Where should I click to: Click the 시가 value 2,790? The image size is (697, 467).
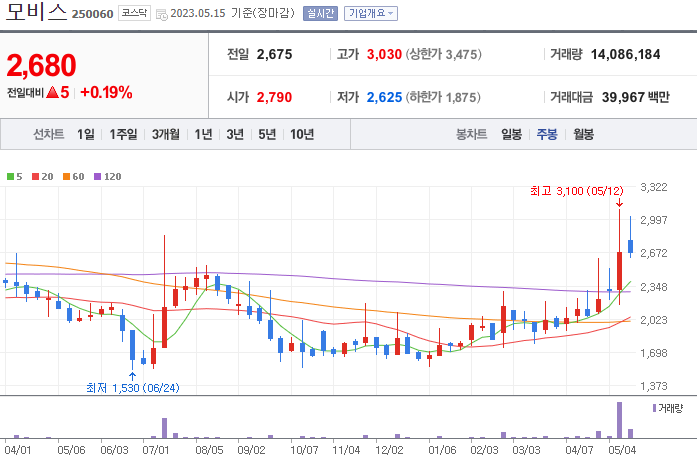click(274, 97)
